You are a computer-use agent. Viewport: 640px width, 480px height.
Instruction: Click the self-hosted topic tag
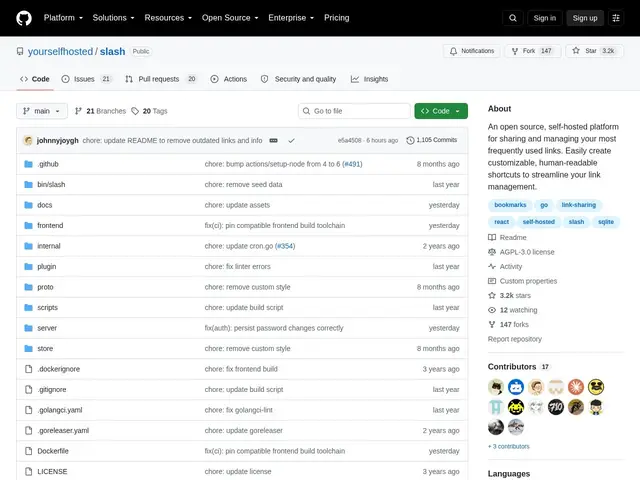[x=539, y=222]
